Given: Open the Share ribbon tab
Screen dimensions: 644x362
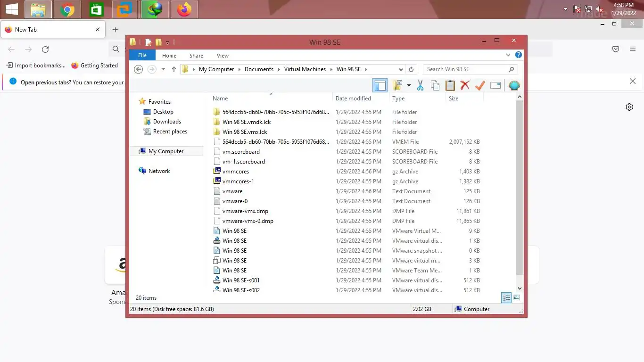Looking at the screenshot, I should 196,56.
